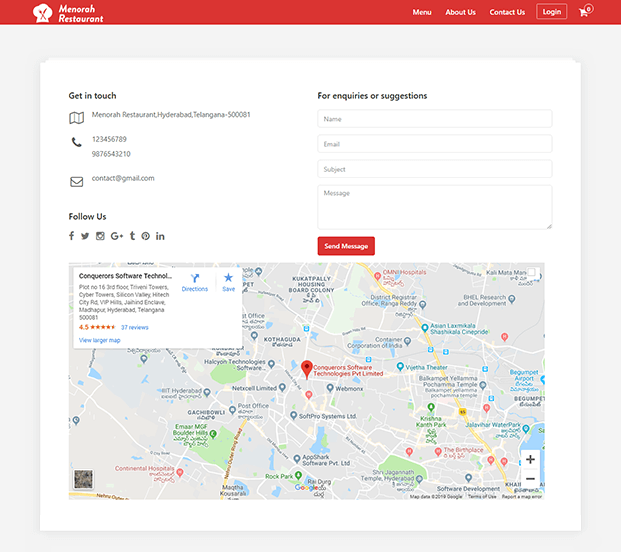Open the Tumblr social icon
Image resolution: width=621 pixels, height=552 pixels.
(x=132, y=236)
